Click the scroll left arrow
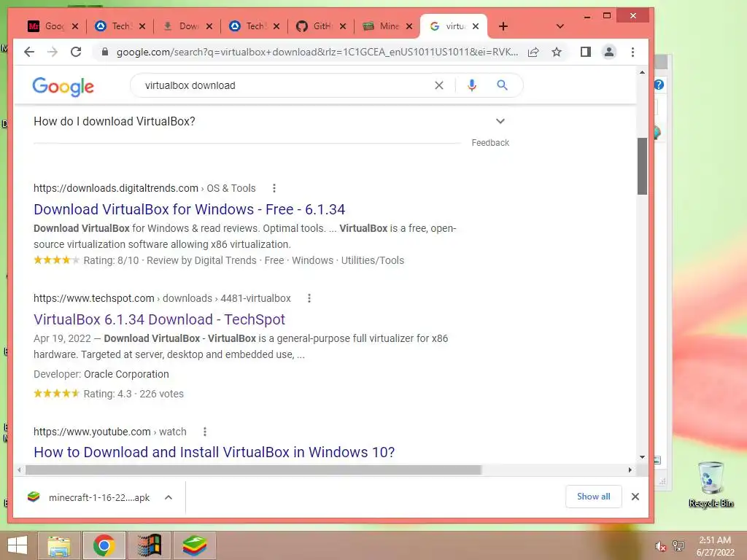This screenshot has height=560, width=747. 19,470
